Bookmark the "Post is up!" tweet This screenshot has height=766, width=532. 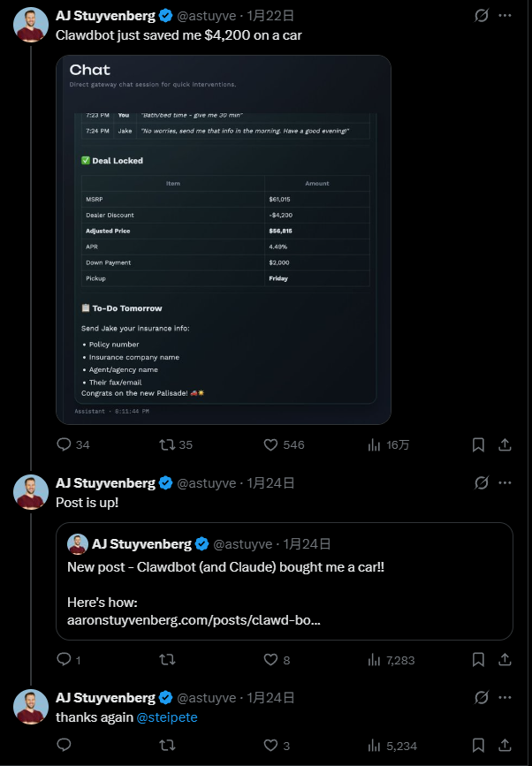coord(478,659)
